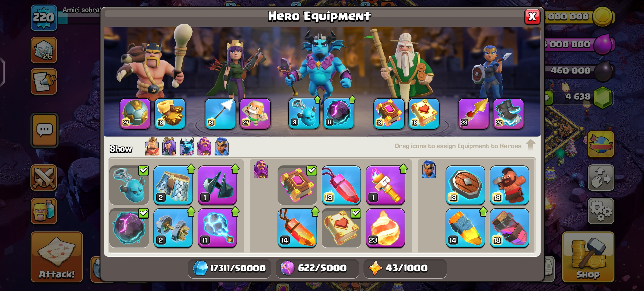Select the Electro Boots in champion slot

coord(508,114)
